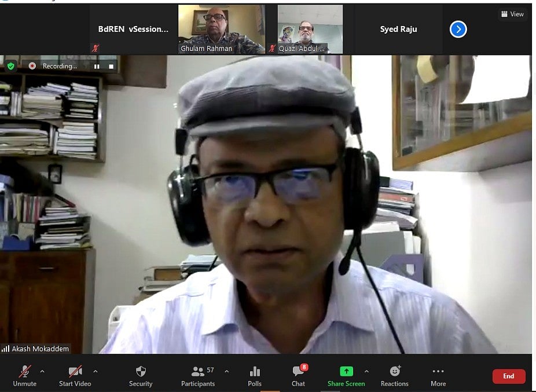
Task: Open the View layout menu
Action: [x=512, y=14]
